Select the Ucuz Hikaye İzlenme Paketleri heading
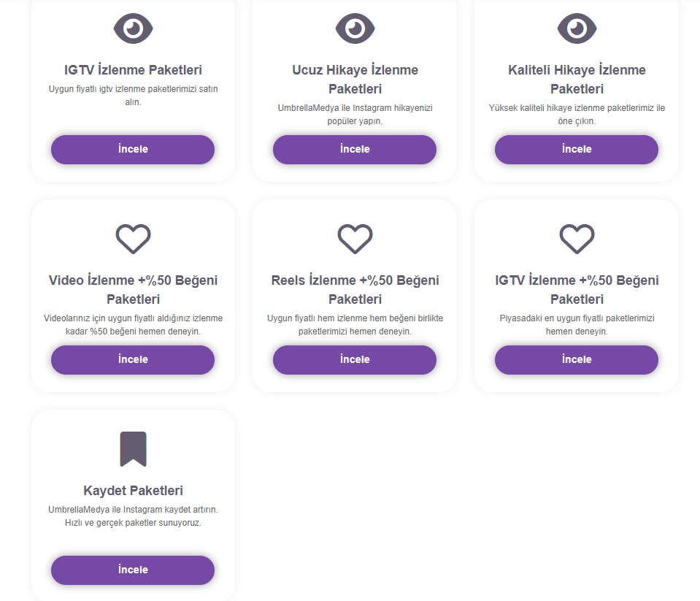Viewport: 700px width, 601px height. click(x=355, y=80)
